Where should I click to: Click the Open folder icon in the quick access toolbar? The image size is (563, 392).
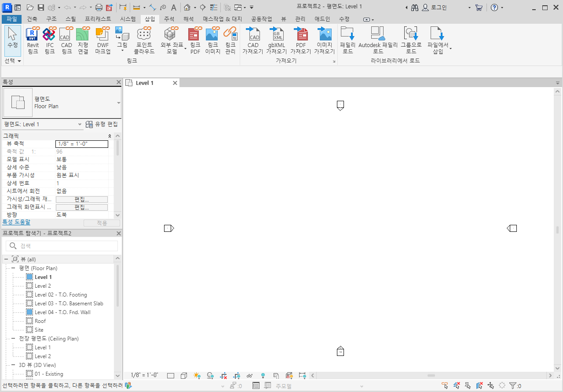(x=30, y=7)
